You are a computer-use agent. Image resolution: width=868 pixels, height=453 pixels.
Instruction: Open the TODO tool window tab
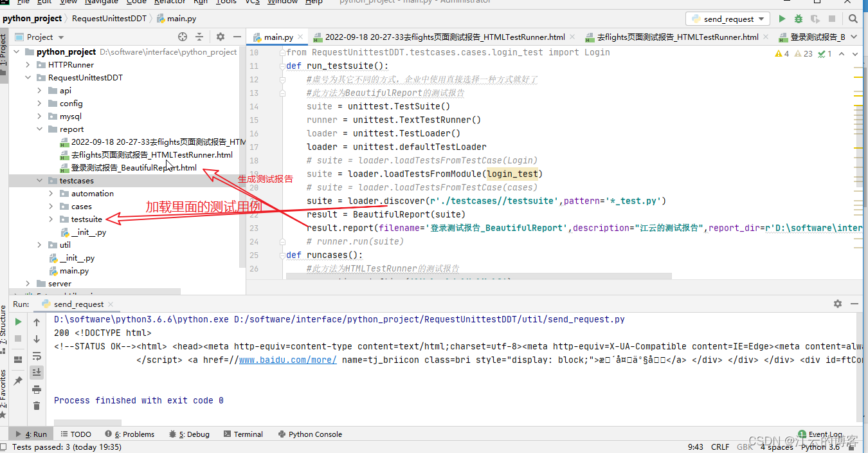[x=76, y=434]
